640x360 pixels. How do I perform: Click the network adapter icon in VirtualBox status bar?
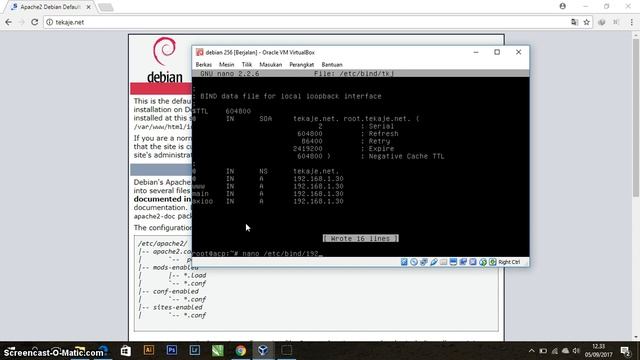pyautogui.click(x=424, y=262)
